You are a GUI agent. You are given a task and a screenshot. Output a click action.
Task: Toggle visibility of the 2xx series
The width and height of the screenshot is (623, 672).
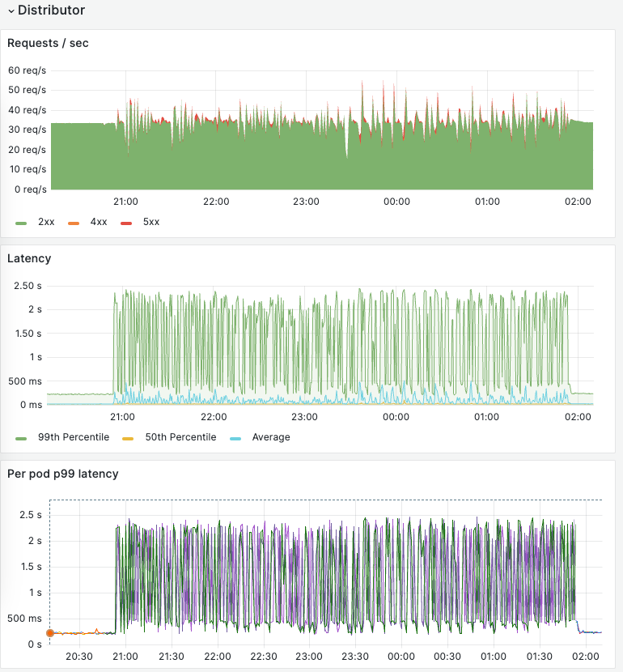tap(46, 221)
